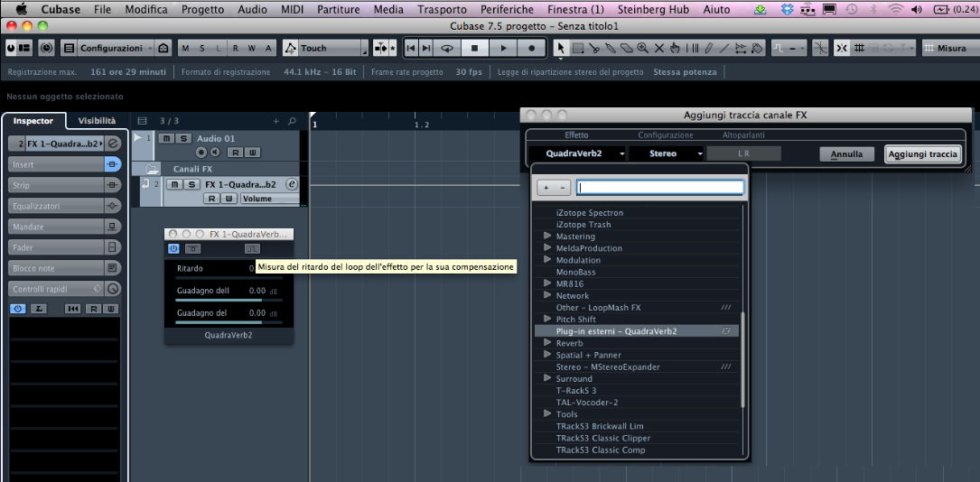Switch to the Visibilità tab
This screenshot has height=482, width=980.
97,120
